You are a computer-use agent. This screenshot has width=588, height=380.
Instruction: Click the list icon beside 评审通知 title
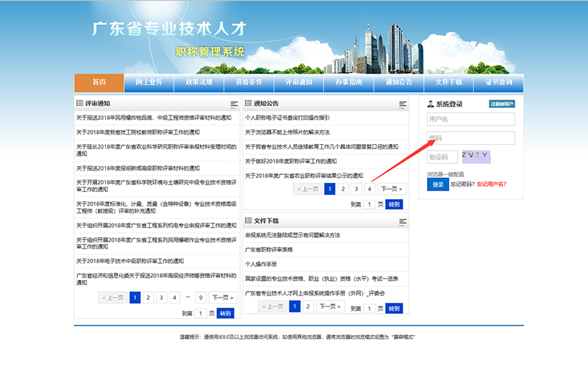pyautogui.click(x=79, y=104)
